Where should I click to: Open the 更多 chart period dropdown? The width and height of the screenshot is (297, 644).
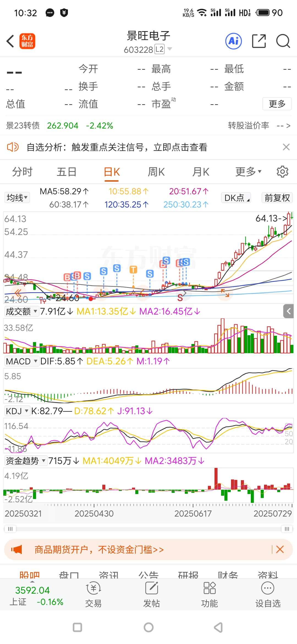click(x=248, y=172)
